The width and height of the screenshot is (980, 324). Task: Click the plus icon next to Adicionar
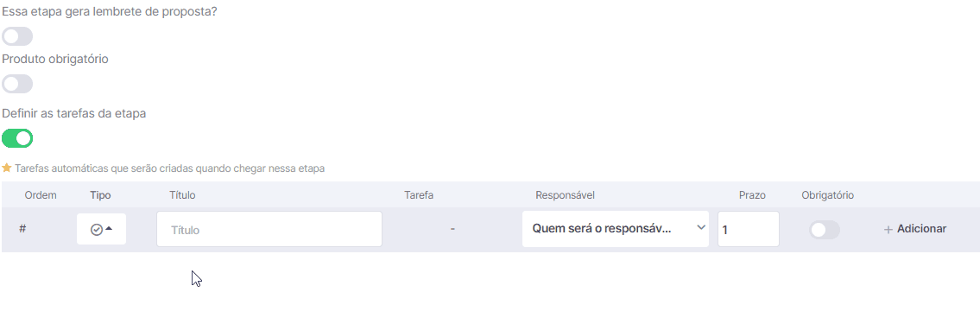point(888,230)
